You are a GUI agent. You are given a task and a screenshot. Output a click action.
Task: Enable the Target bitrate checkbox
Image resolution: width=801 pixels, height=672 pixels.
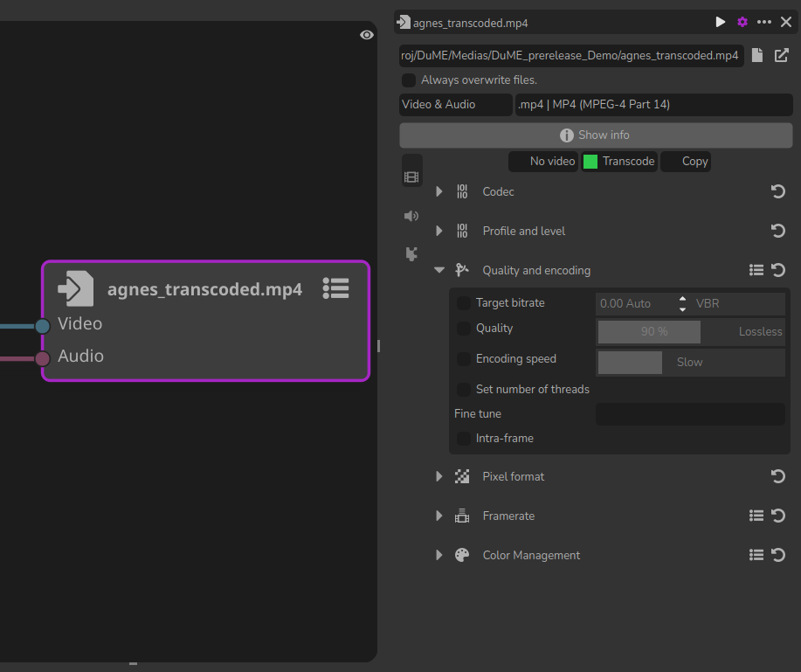point(464,303)
